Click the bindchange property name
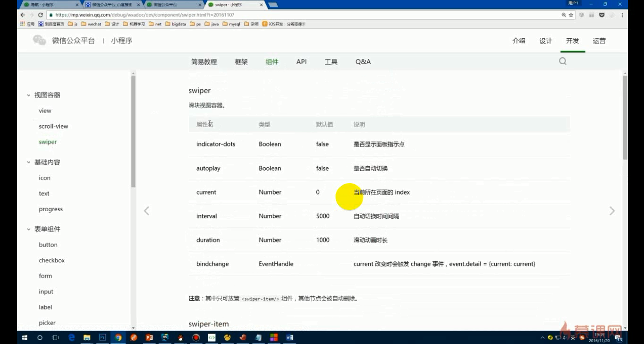Image resolution: width=644 pixels, height=344 pixels. point(212,264)
